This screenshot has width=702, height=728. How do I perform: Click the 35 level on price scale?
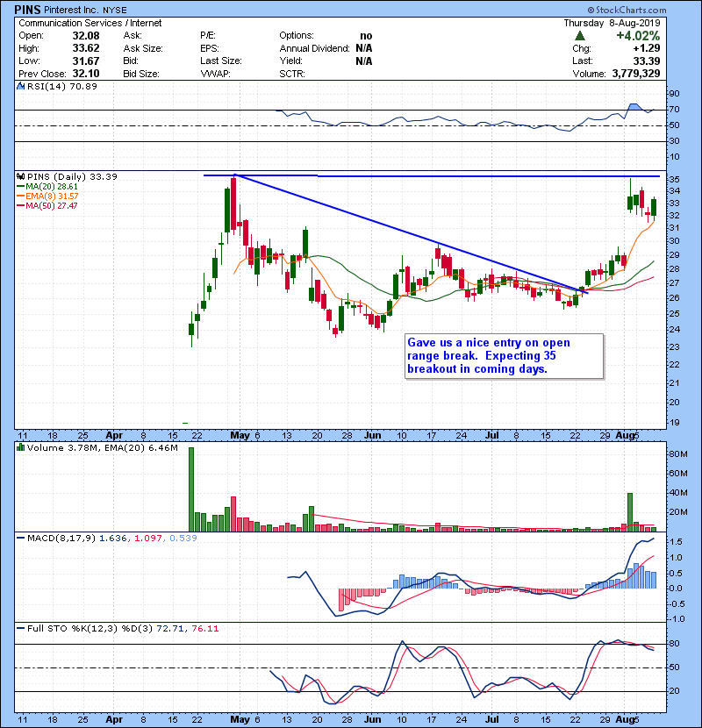click(x=675, y=179)
